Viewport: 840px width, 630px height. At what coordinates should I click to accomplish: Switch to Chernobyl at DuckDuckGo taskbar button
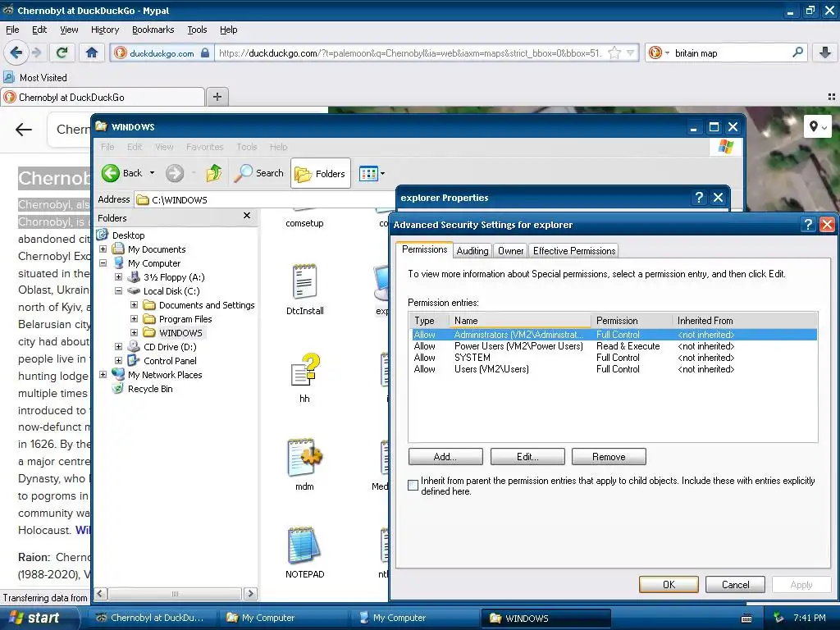(x=152, y=618)
